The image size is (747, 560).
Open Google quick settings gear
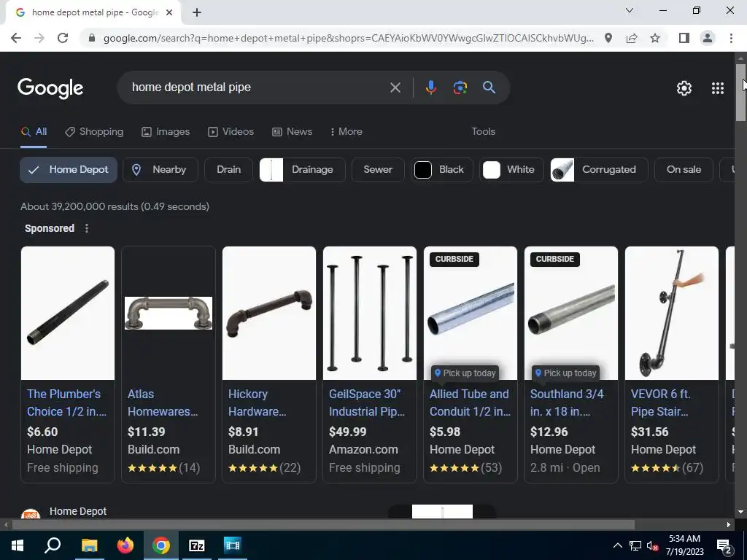tap(684, 88)
